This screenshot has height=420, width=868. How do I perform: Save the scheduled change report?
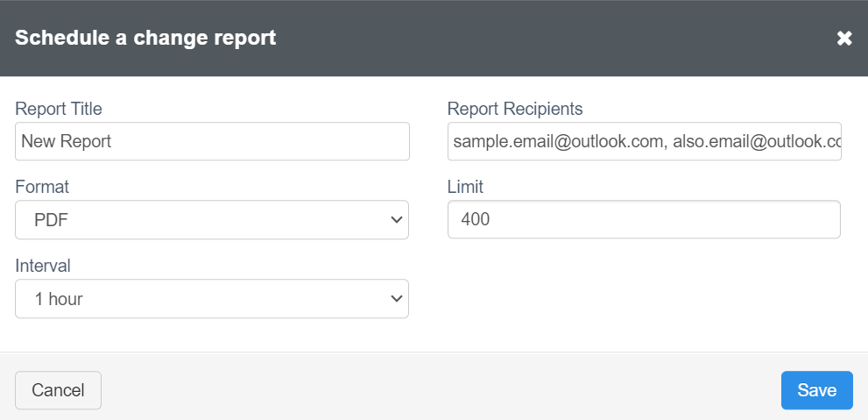[x=816, y=390]
